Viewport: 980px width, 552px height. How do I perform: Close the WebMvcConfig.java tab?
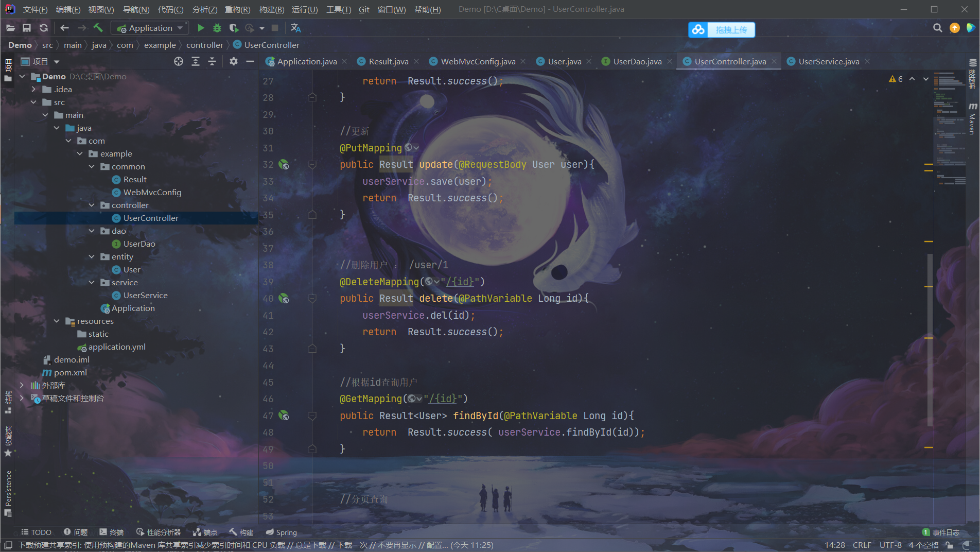[x=523, y=61]
